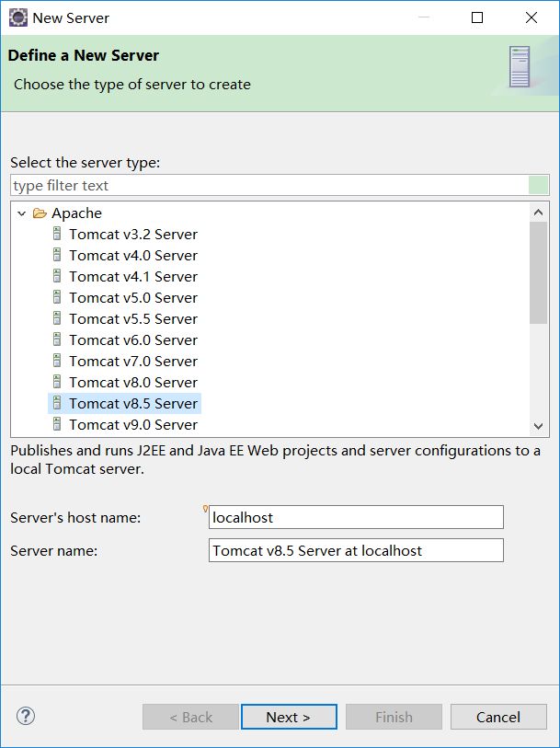This screenshot has width=560, height=748.
Task: Select Tomcat v3.2 Server text
Action: click(x=133, y=235)
